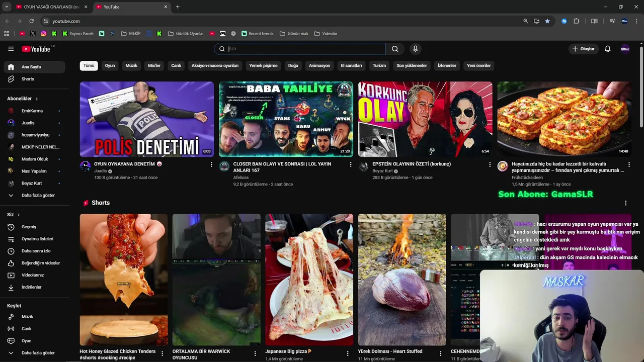Open Oyun under Keşfet
This screenshot has height=362, width=644.
(x=34, y=341)
